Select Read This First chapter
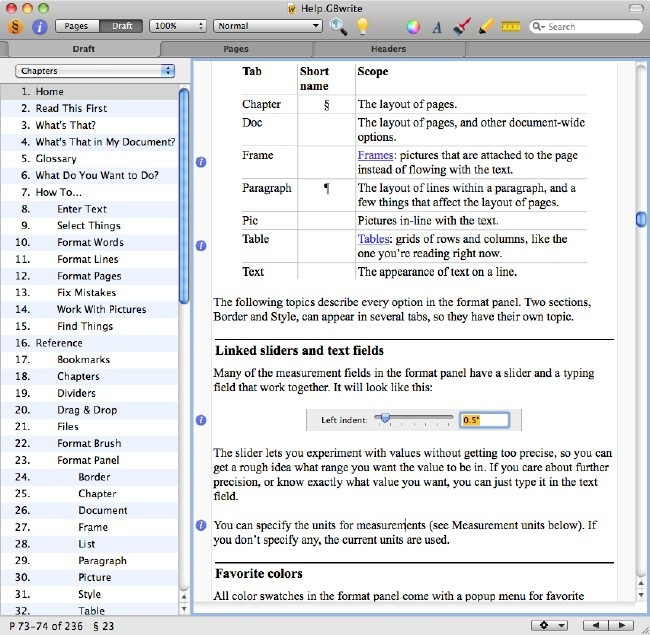The image size is (650, 635). pos(90,108)
